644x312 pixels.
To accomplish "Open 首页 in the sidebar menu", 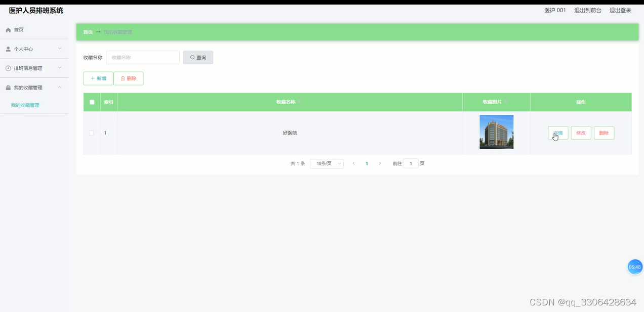I will click(x=34, y=30).
